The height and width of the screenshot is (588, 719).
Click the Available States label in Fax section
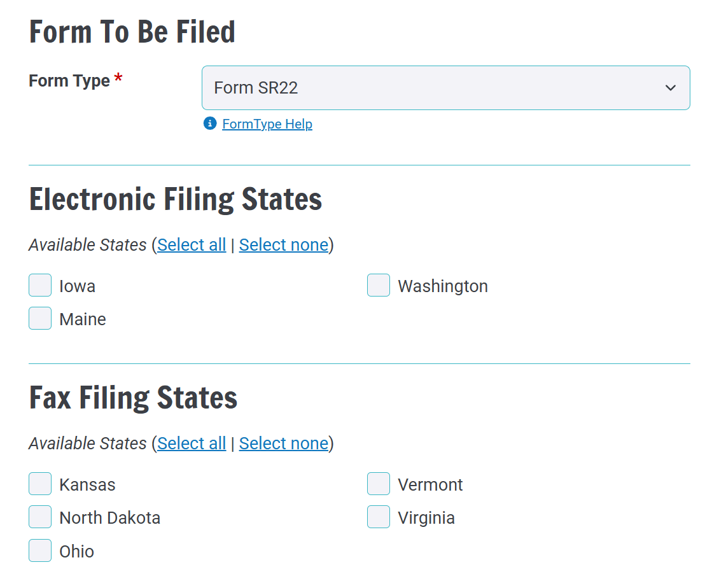point(87,443)
